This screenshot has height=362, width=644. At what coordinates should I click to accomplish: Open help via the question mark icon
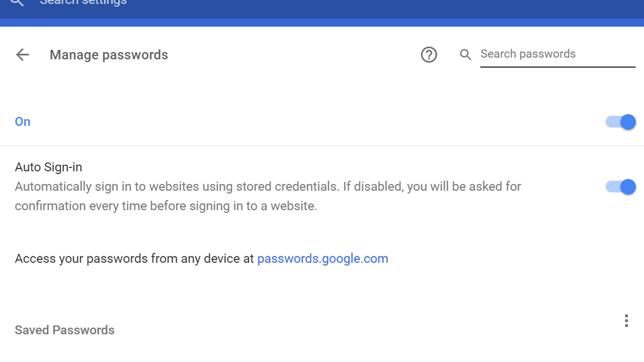(x=429, y=55)
